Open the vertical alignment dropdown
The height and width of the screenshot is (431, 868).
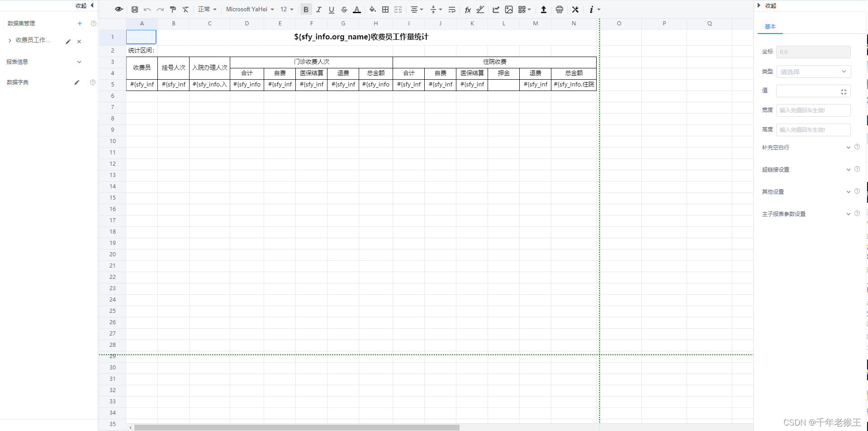point(436,9)
